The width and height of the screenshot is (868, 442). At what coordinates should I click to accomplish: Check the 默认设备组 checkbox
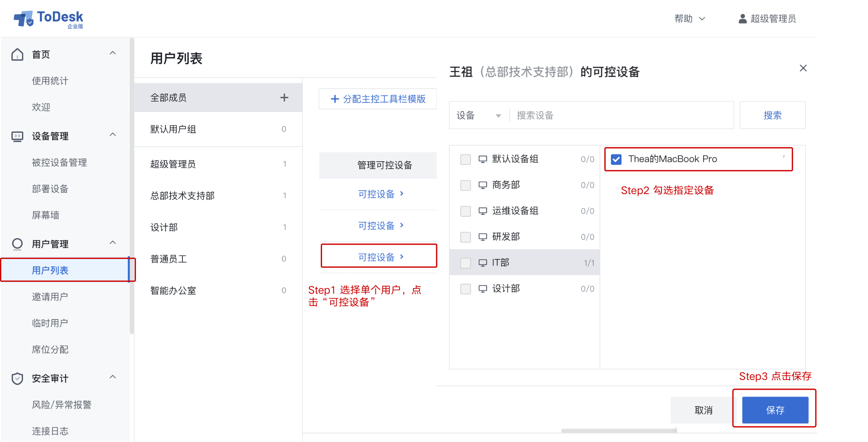pos(466,159)
